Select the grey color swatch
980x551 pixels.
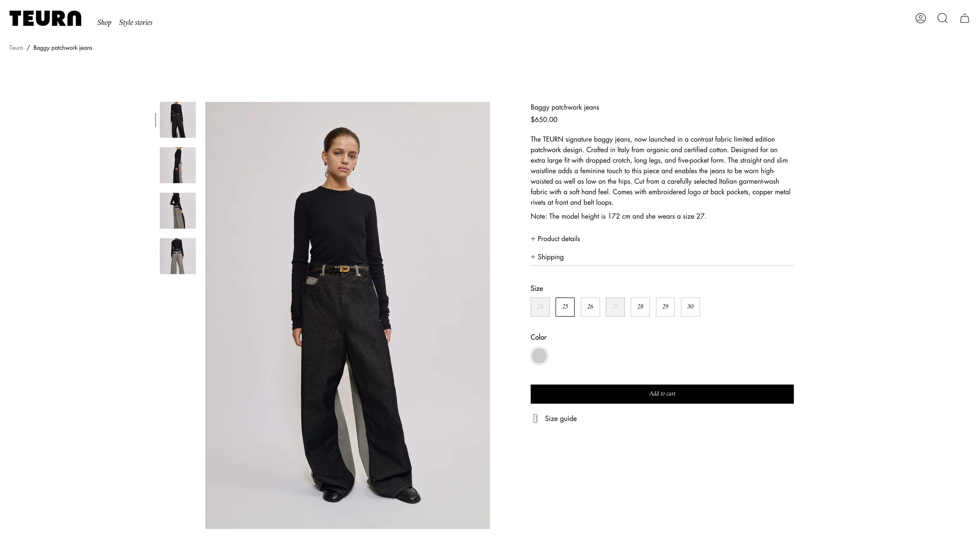pyautogui.click(x=539, y=356)
